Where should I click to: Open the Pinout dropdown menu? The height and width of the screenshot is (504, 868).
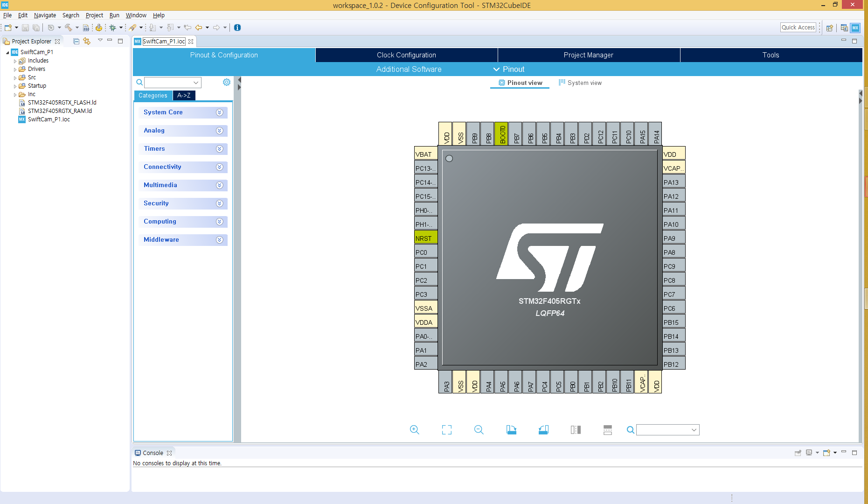click(x=509, y=69)
